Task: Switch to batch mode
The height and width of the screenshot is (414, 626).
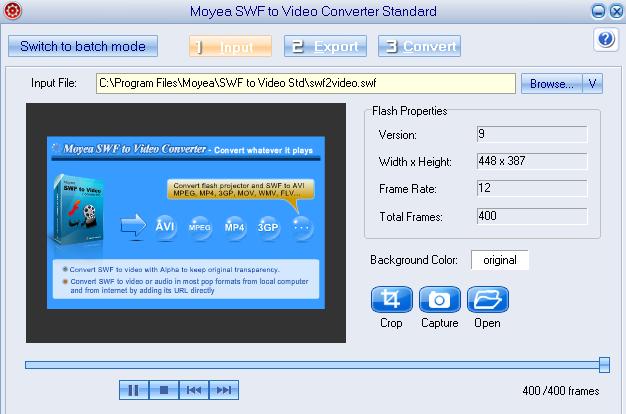Action: (x=83, y=46)
